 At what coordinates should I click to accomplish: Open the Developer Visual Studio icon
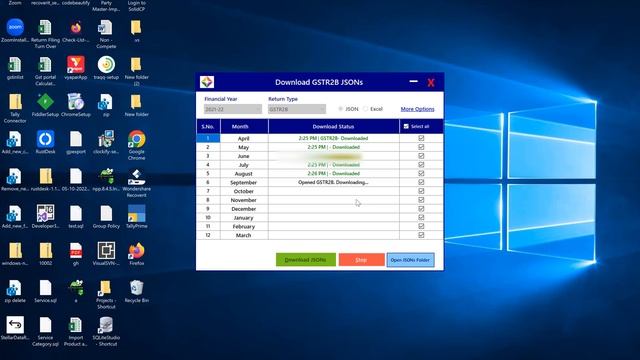pos(45,213)
